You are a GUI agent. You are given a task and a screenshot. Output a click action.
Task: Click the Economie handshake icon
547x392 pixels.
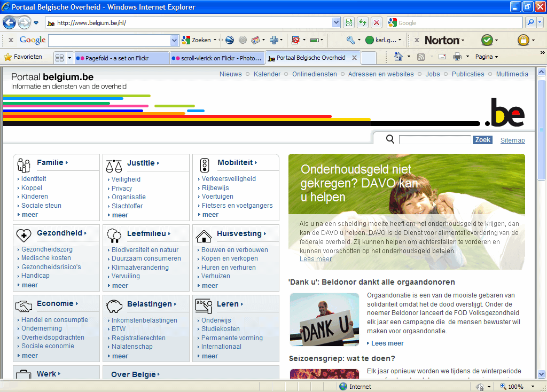pos(24,306)
